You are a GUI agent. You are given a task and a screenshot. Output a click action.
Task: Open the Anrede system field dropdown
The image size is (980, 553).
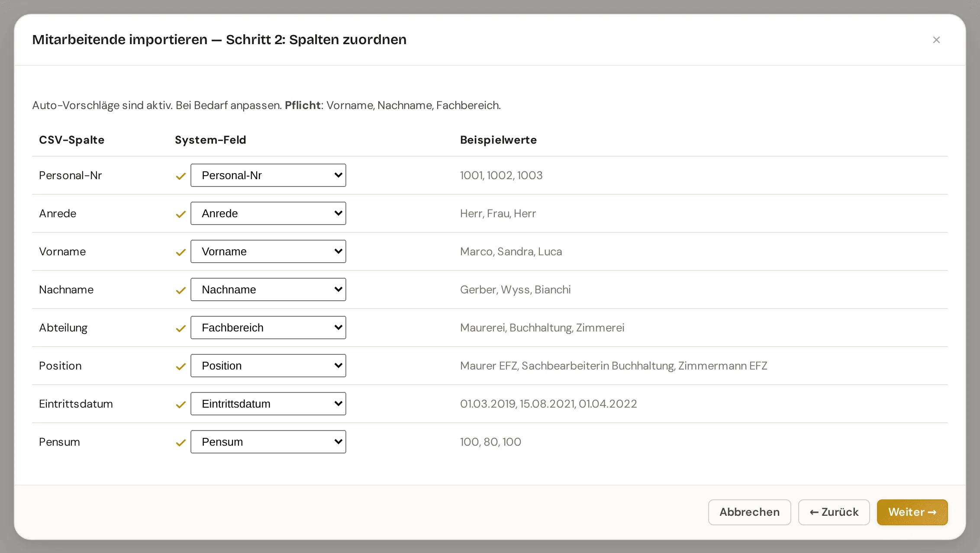[268, 213]
